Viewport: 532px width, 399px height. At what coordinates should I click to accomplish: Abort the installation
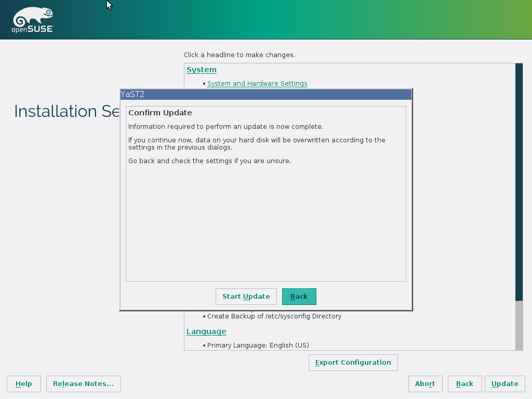[x=425, y=384]
